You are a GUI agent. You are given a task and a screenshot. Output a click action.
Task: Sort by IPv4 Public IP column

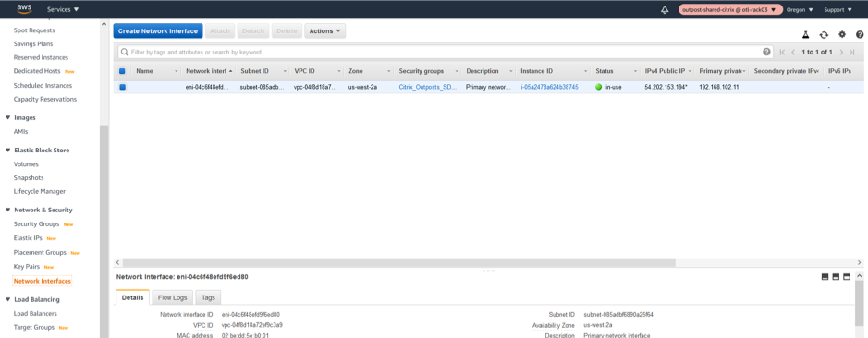[665, 71]
